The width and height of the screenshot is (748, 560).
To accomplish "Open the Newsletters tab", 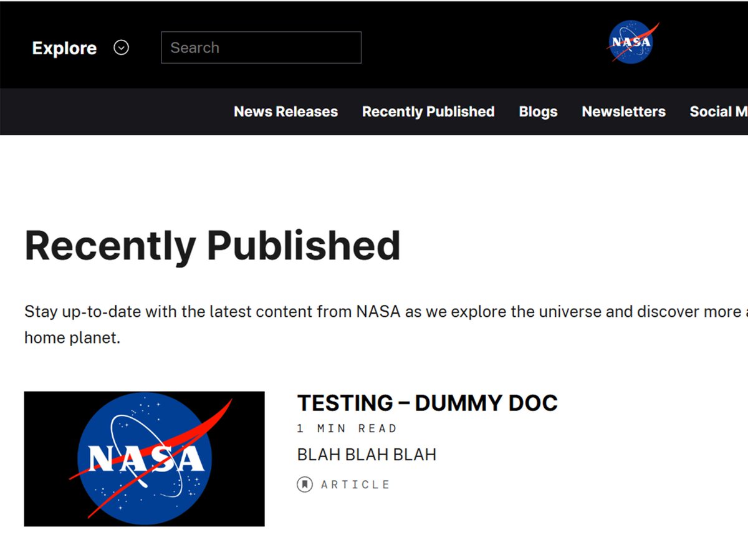I will pos(623,112).
